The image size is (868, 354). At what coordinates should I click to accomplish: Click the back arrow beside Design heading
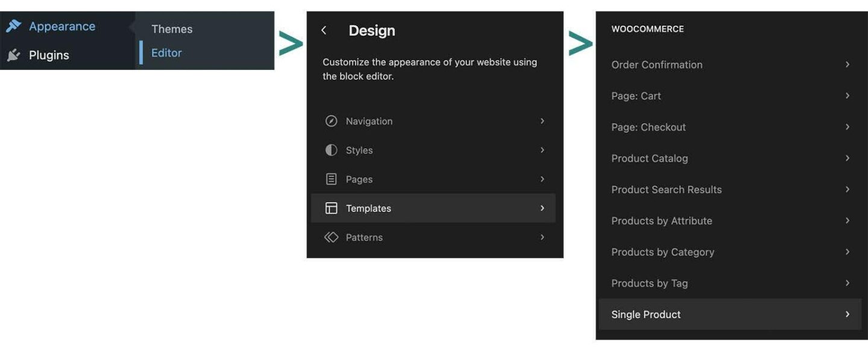tap(324, 29)
